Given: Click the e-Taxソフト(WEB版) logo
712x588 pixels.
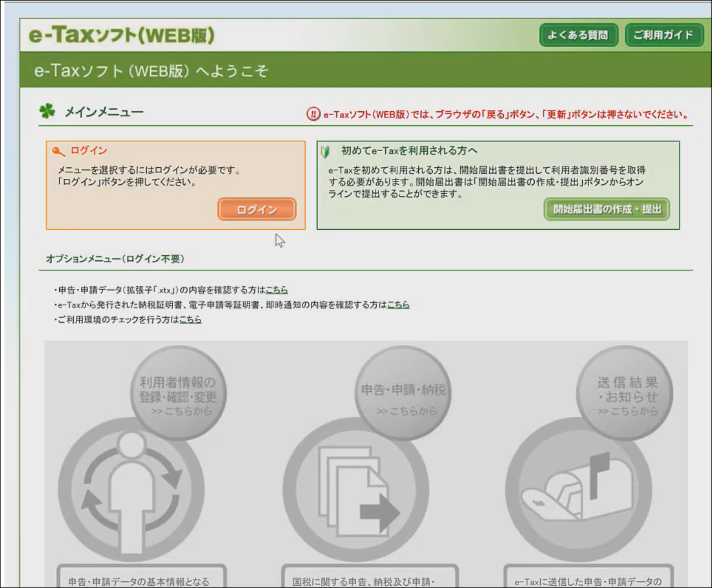Looking at the screenshot, I should (121, 35).
